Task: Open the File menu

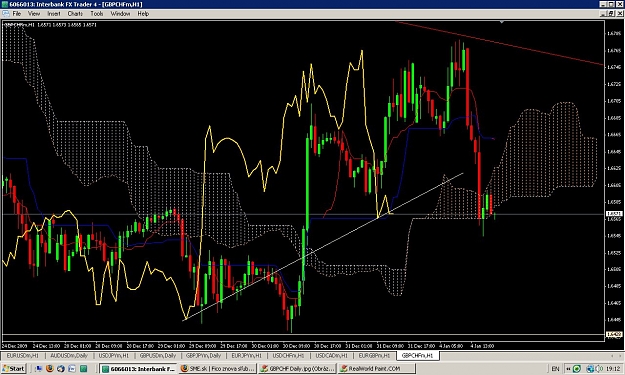Action: tap(17, 14)
